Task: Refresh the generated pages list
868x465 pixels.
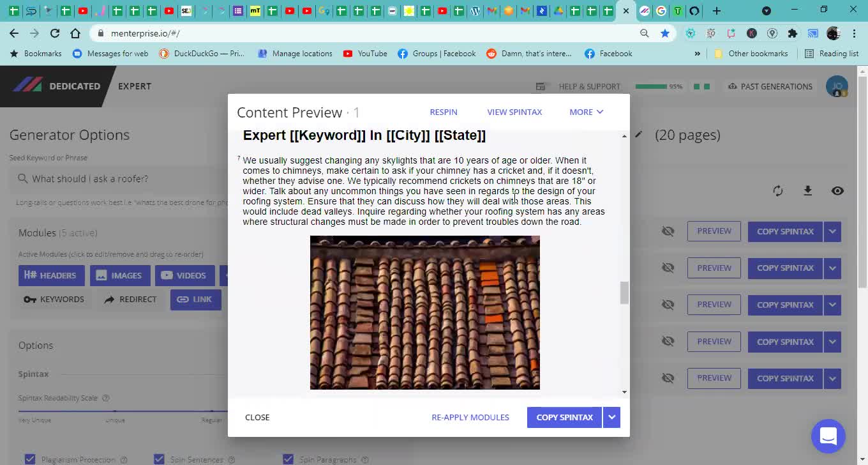Action: (x=778, y=191)
